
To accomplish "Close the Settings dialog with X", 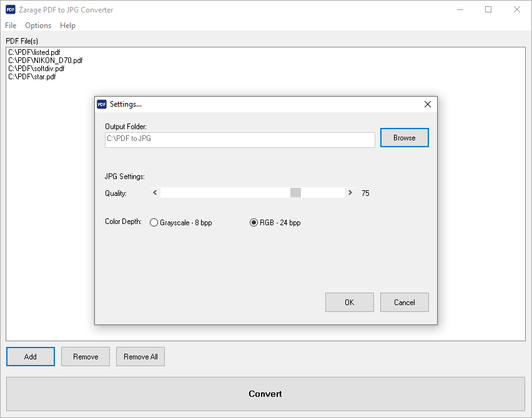I will tap(428, 104).
